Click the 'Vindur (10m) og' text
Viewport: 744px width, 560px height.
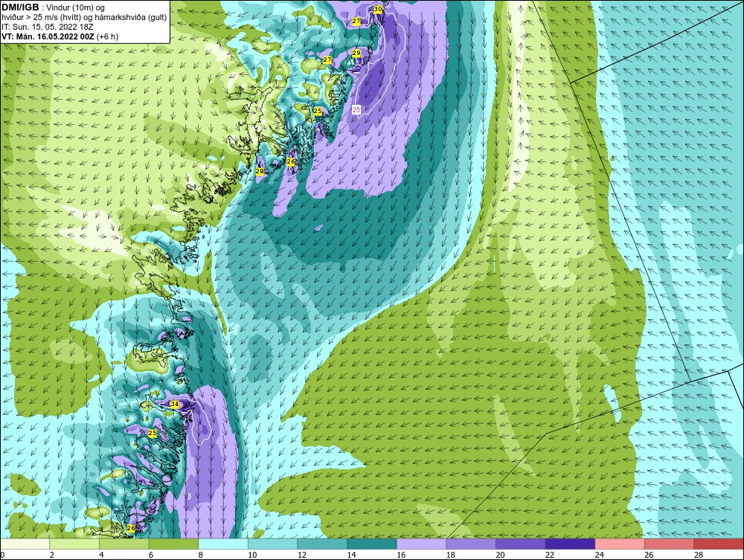pos(77,8)
